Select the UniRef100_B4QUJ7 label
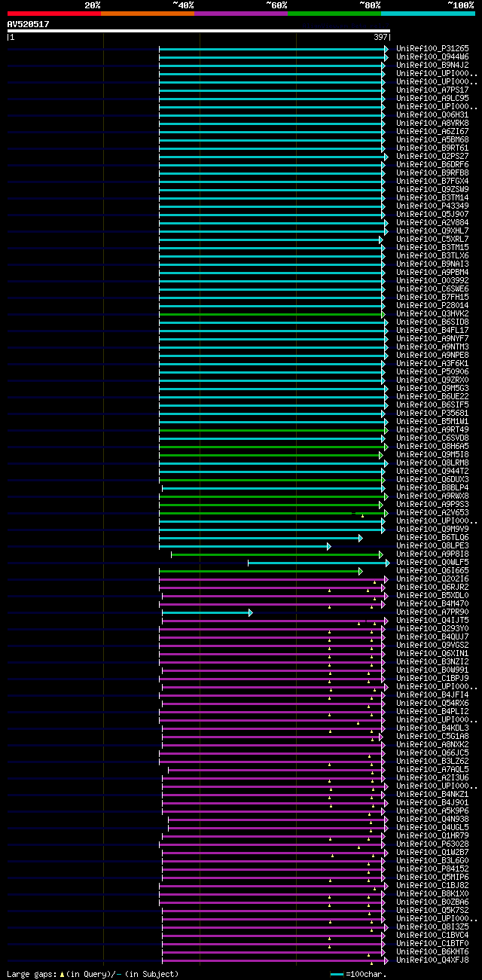Viewport: 482px width, 980px height. 432,637
